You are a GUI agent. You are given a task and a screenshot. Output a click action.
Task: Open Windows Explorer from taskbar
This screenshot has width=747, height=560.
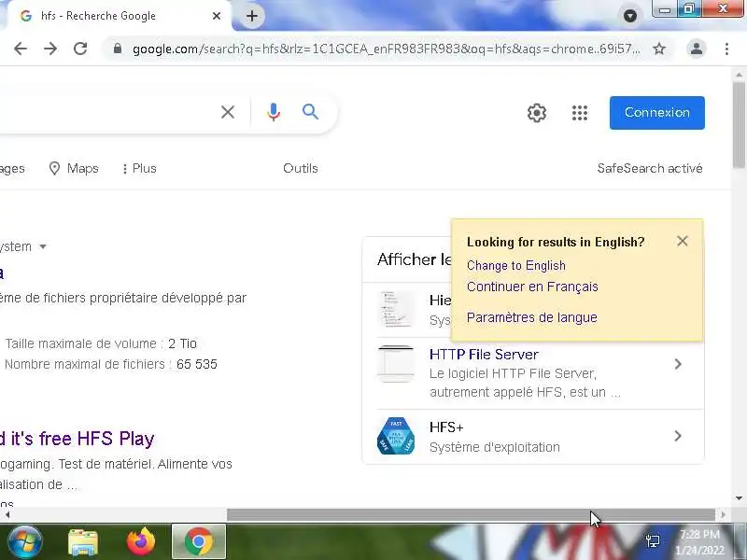click(x=83, y=542)
